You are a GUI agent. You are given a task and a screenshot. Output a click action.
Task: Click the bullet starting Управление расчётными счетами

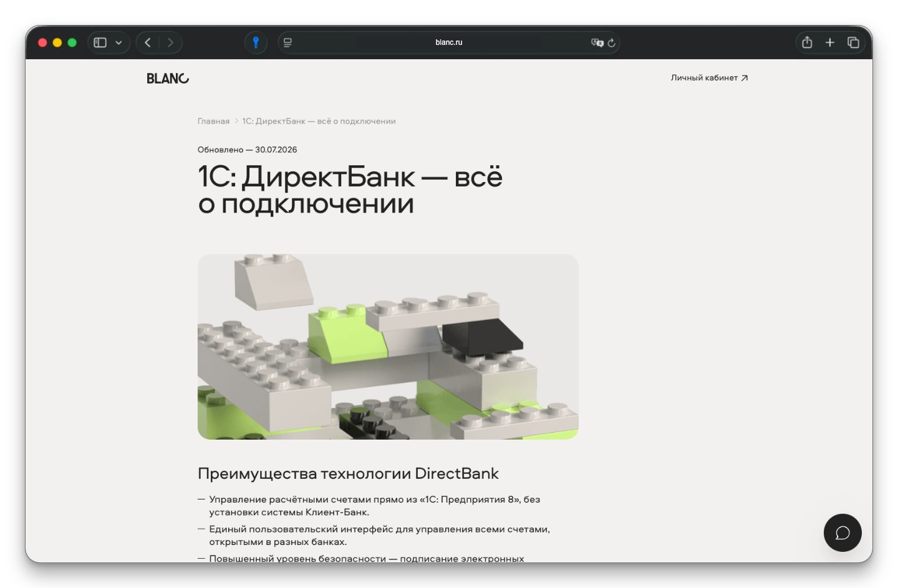pyautogui.click(x=375, y=506)
